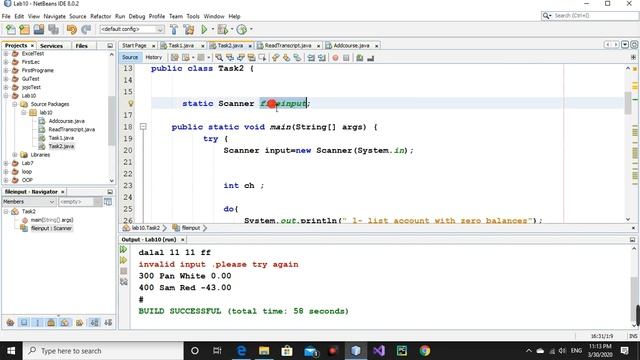The height and width of the screenshot is (360, 640).
Task: Click the New File toolbar icon
Action: (x=11, y=29)
